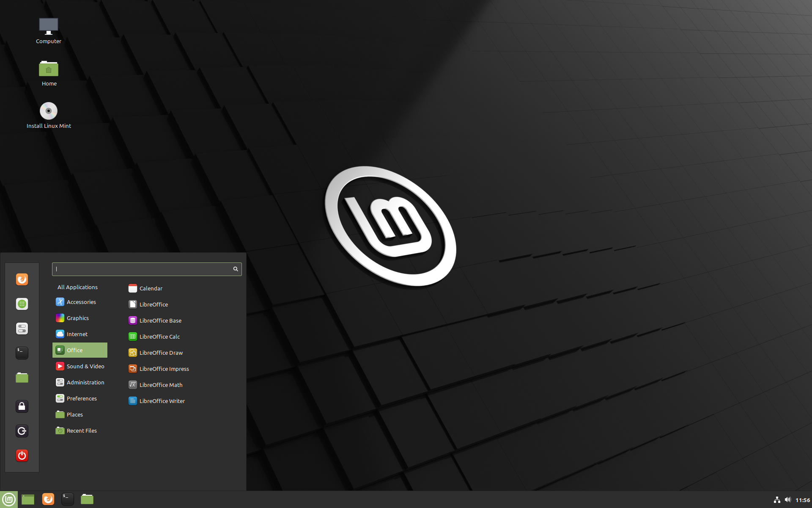Click the network status icon in taskbar
812x508 pixels.
click(775, 499)
